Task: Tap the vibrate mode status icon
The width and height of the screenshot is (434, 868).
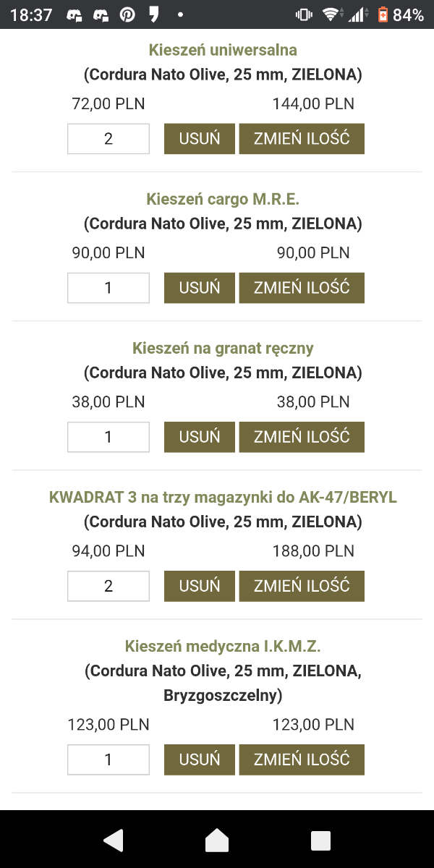Action: click(x=304, y=14)
